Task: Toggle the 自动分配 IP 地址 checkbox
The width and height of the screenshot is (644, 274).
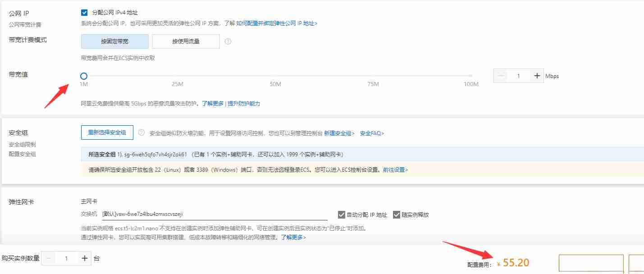Action: (x=342, y=215)
